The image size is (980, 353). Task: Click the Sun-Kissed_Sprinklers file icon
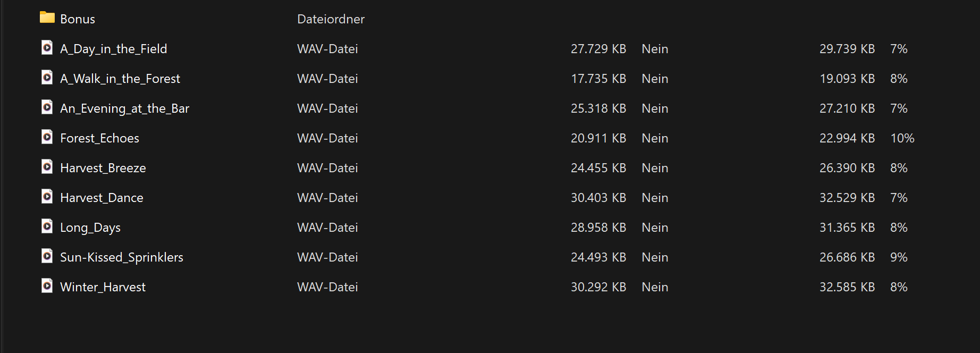point(47,256)
